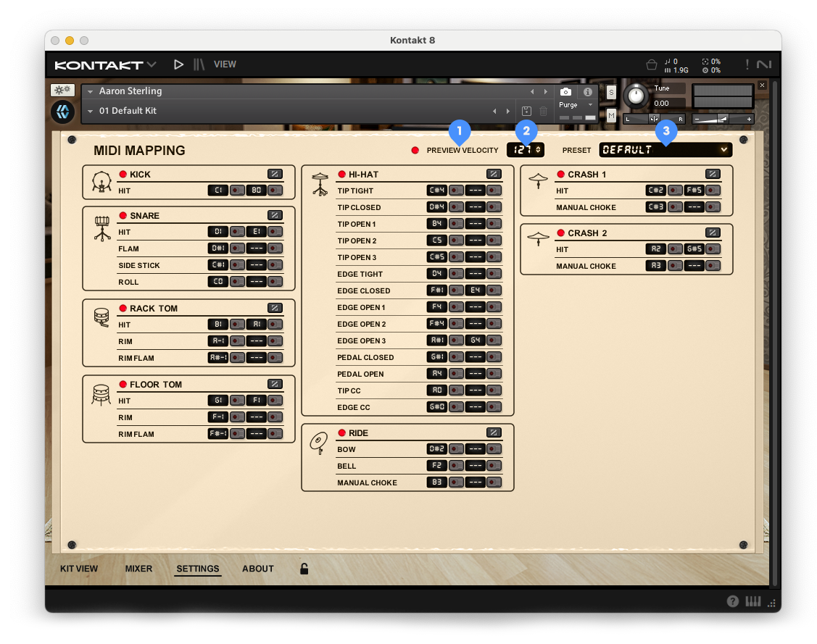
Task: Toggle the Solo S button
Action: pos(611,92)
